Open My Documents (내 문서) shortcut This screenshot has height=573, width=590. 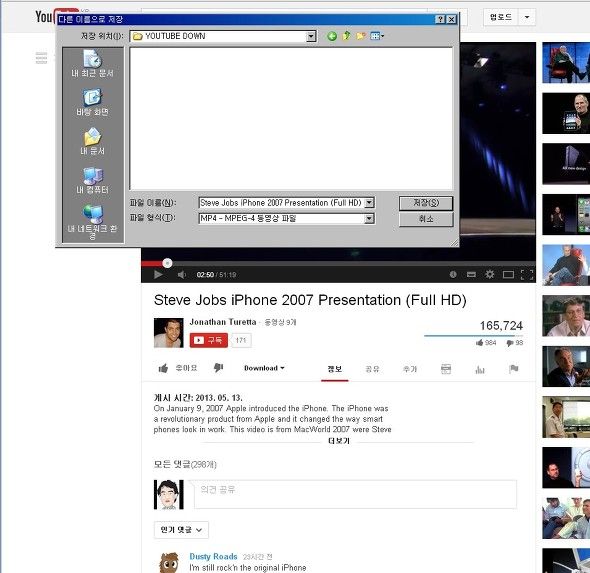tap(93, 142)
